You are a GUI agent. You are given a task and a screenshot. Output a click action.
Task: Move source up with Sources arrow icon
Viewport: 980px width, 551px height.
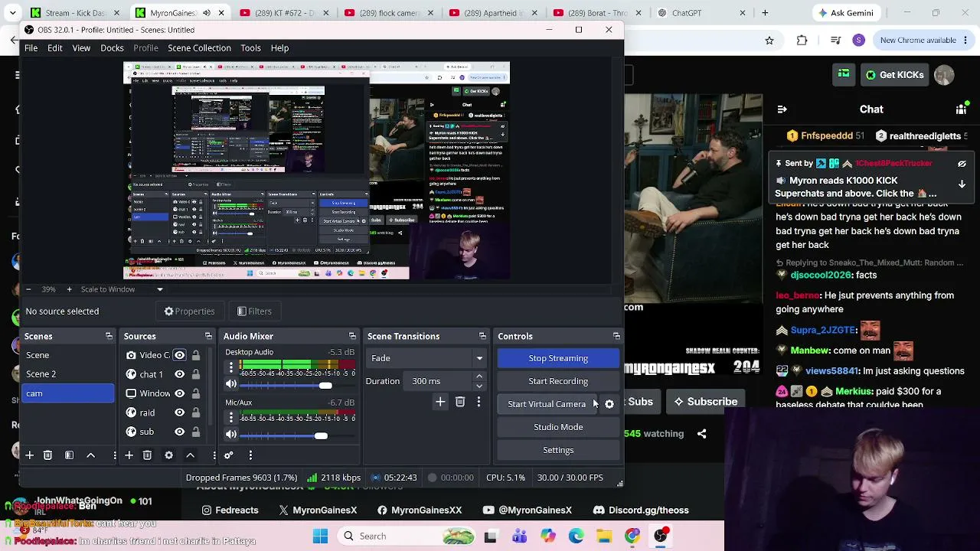(x=190, y=455)
